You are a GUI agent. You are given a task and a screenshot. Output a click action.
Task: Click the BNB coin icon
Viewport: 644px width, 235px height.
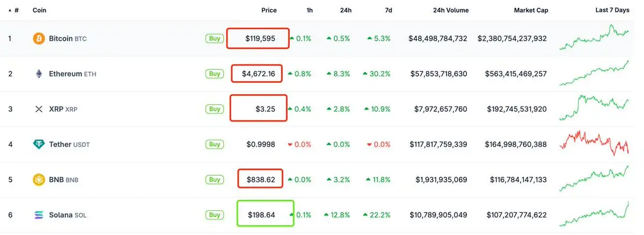point(39,180)
